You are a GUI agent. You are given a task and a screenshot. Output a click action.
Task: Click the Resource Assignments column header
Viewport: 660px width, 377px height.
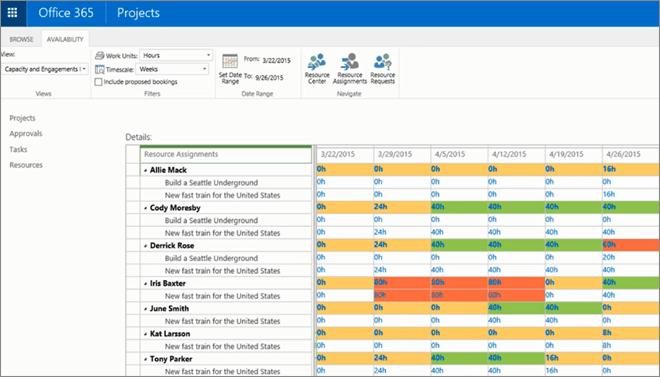pos(226,154)
